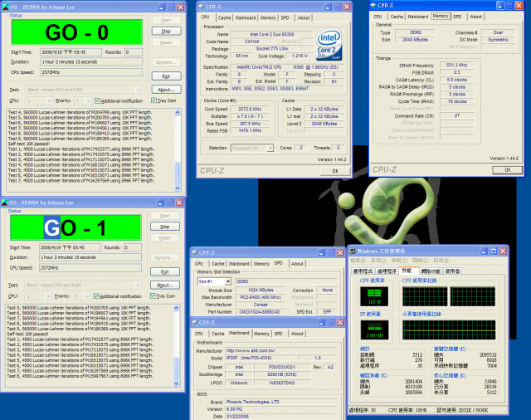Screen dimensions: 531x420
Task: Select Memory tab in CPU-Z mainboard window
Action: [x=262, y=334]
